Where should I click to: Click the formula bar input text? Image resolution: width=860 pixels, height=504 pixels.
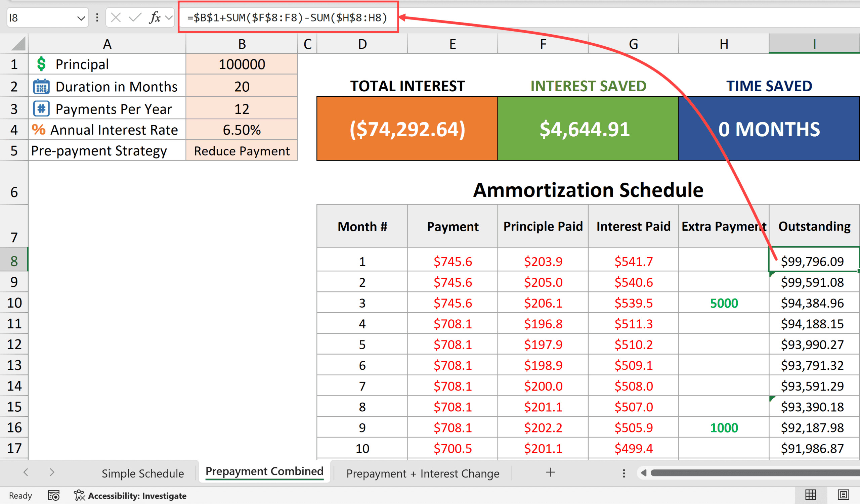pos(287,17)
